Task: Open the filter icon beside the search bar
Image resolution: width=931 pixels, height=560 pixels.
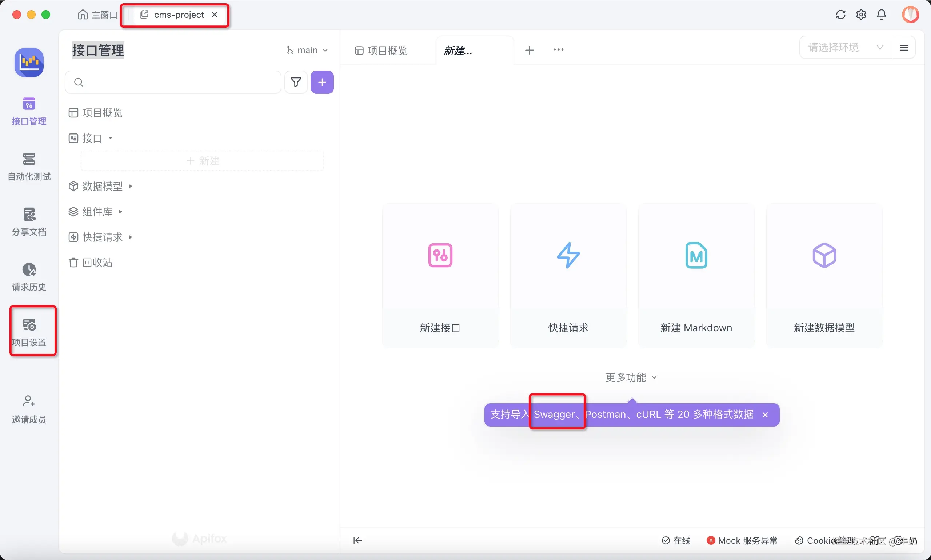Action: point(296,82)
